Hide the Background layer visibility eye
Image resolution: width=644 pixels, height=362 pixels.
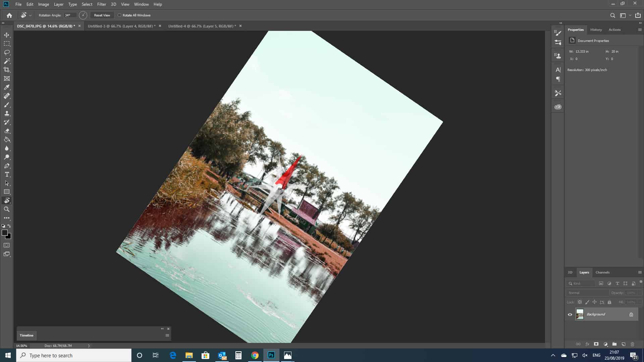570,314
